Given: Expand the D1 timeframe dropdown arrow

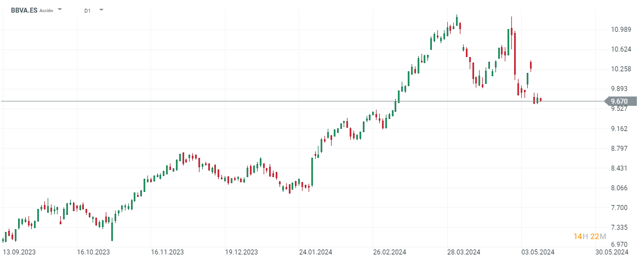Looking at the screenshot, I should pyautogui.click(x=101, y=10).
